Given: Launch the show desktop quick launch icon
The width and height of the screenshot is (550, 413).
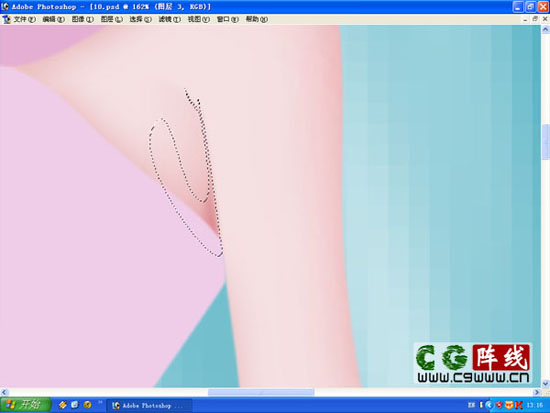Looking at the screenshot, I should click(75, 405).
